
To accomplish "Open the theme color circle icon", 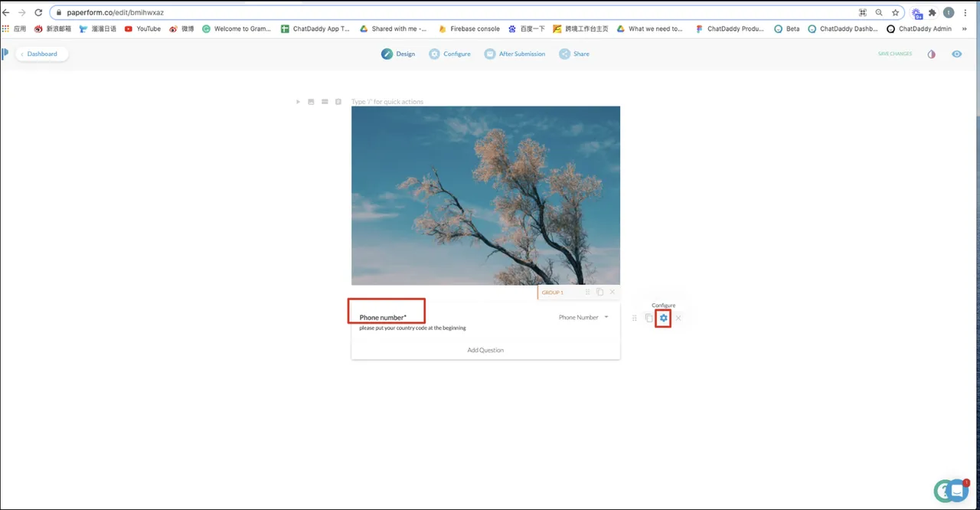I will click(931, 54).
